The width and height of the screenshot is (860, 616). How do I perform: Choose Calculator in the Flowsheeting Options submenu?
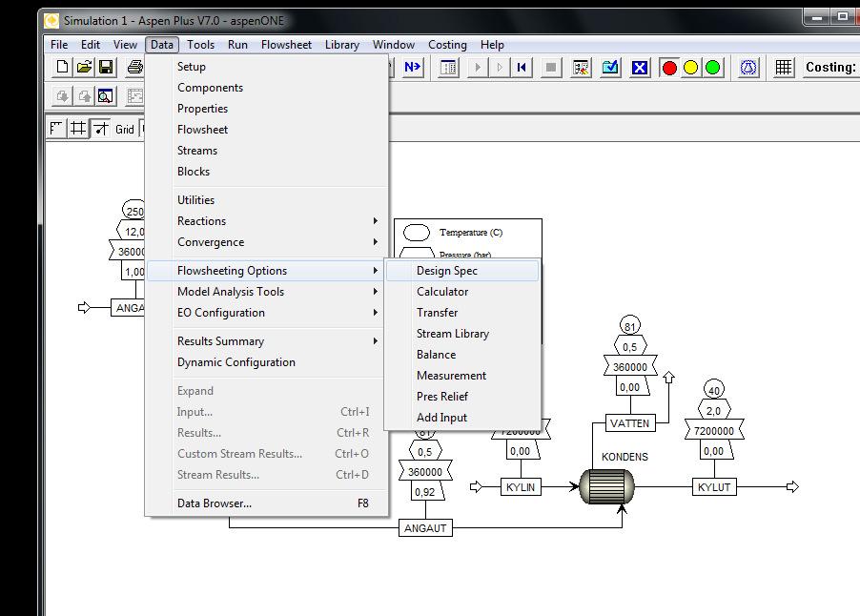coord(462,291)
